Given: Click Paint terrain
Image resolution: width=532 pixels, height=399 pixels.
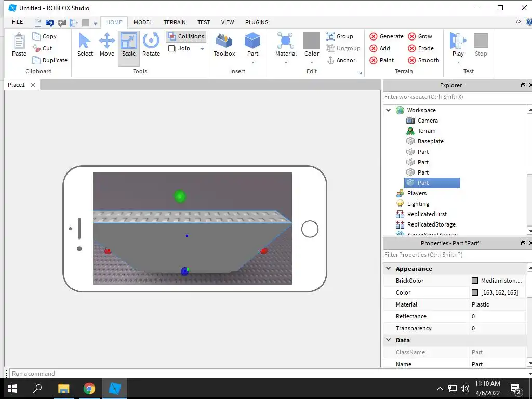Looking at the screenshot, I should coord(382,60).
